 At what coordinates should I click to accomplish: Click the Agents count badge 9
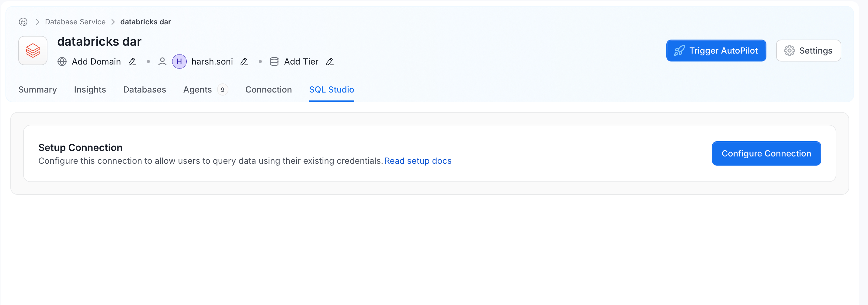click(222, 90)
